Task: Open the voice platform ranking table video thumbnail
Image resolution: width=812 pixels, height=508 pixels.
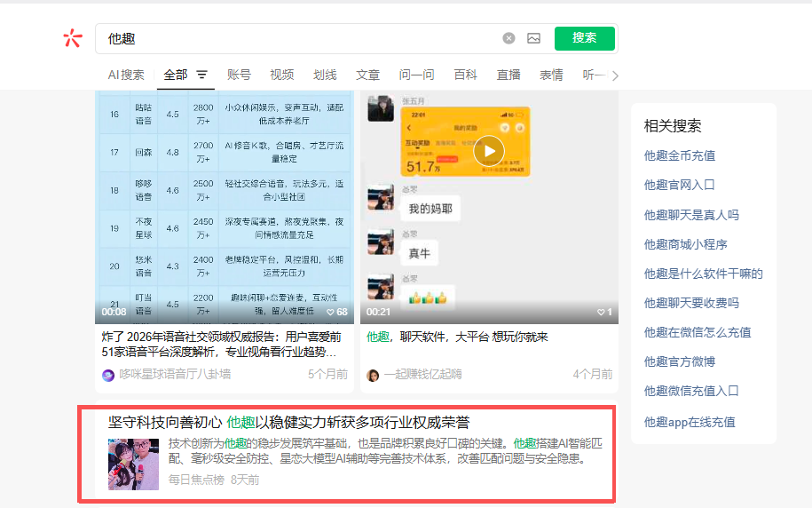Action: coord(225,207)
